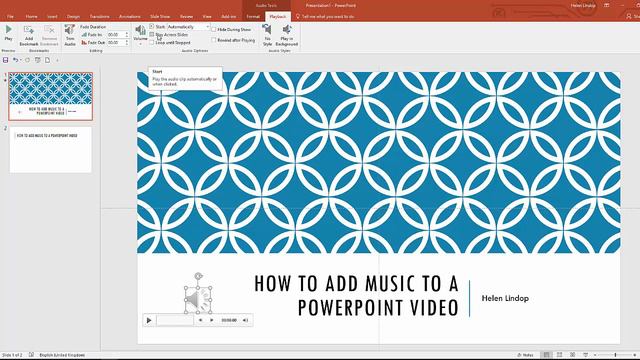Click the Playback tab
The width and height of the screenshot is (640, 360).
tap(278, 17)
